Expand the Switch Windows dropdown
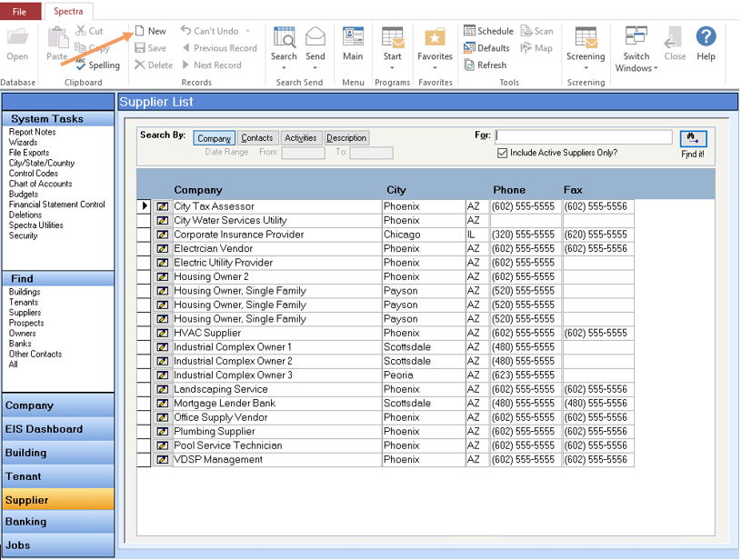Screen dimensions: 741x560 [x=656, y=68]
